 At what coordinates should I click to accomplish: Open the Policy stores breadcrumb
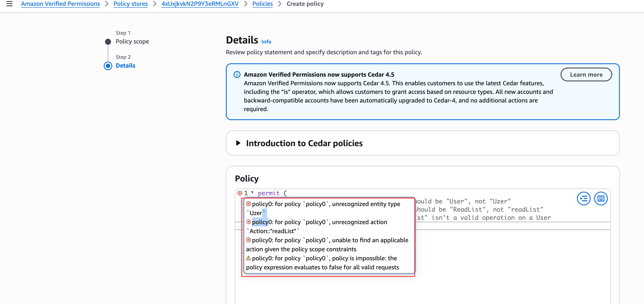[131, 4]
